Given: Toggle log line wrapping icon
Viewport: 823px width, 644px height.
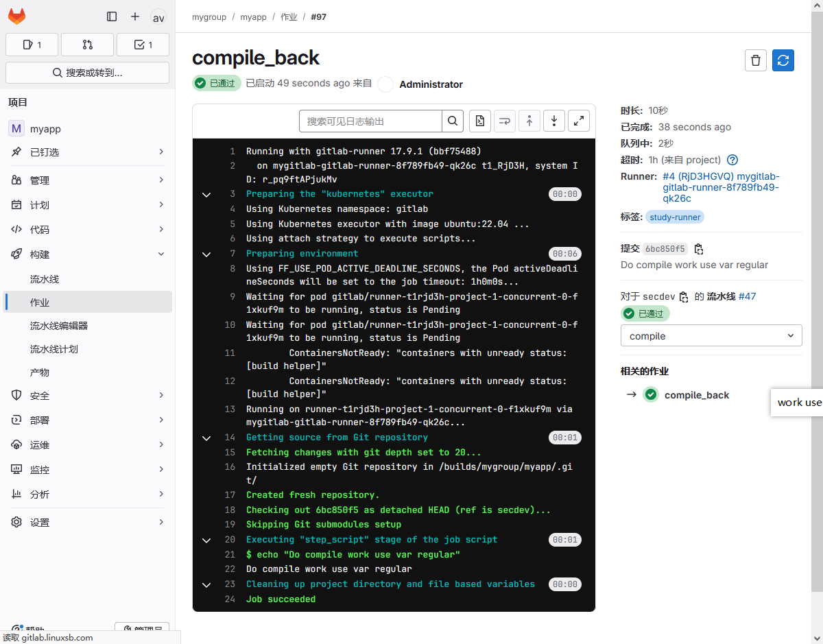Looking at the screenshot, I should click(x=505, y=121).
